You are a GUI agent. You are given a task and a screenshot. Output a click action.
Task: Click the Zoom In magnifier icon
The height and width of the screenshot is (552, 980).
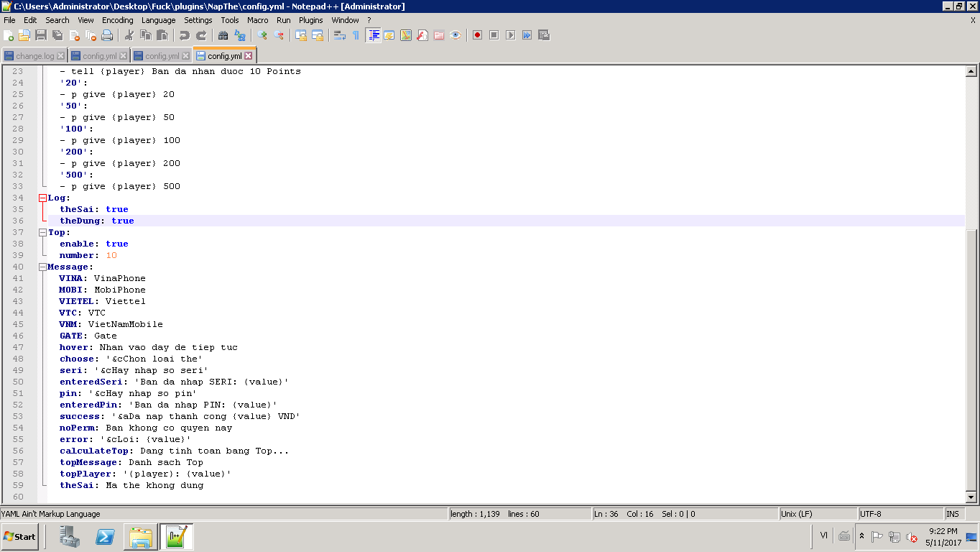point(262,35)
